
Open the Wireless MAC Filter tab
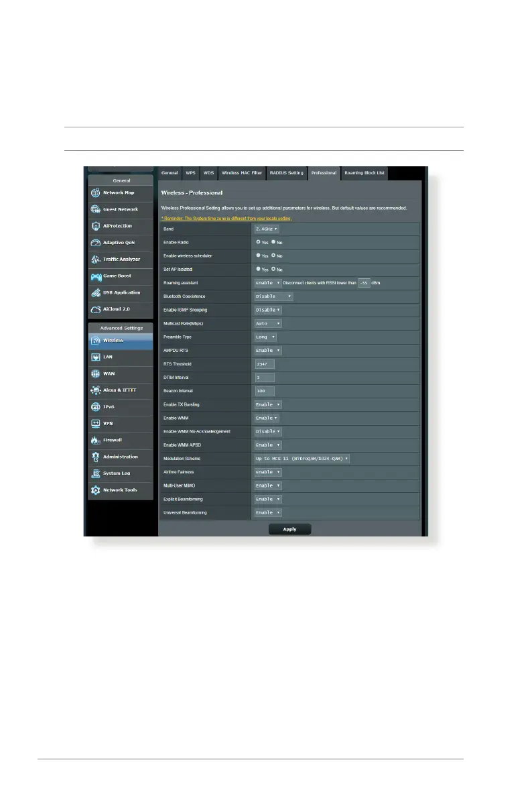coord(242,173)
